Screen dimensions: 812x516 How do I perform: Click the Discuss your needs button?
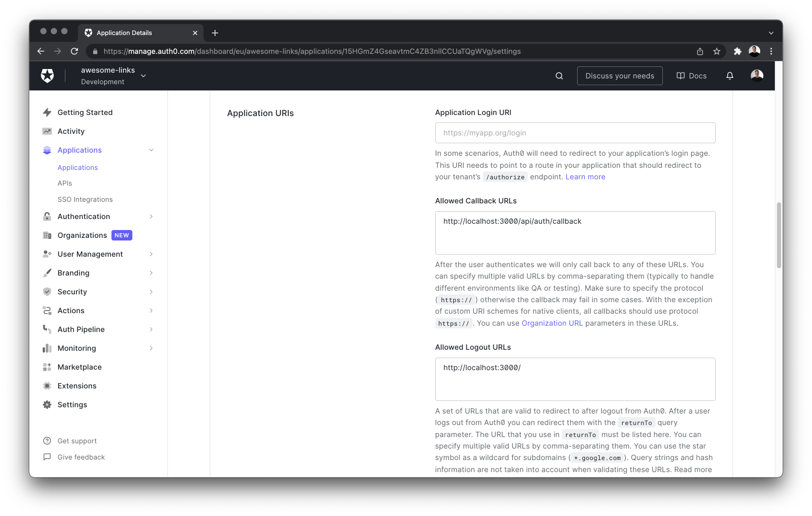click(x=619, y=75)
